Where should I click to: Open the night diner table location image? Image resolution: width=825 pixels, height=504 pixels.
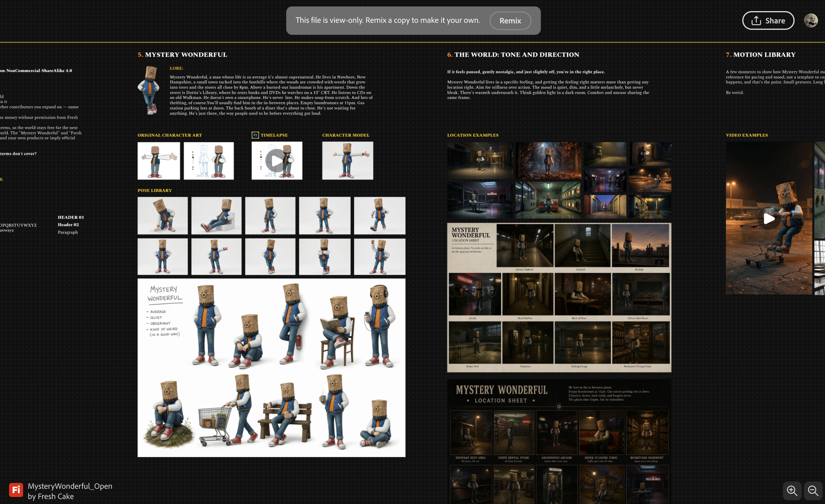tap(480, 200)
